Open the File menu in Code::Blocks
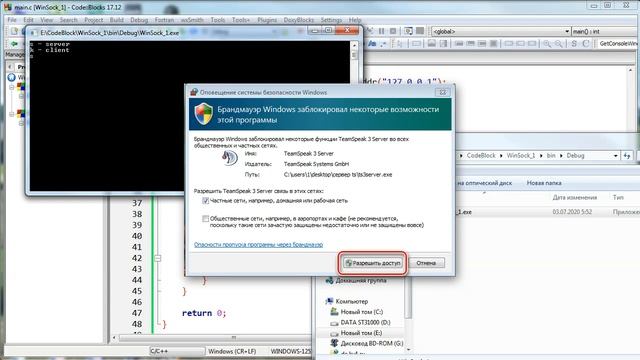 coord(12,20)
